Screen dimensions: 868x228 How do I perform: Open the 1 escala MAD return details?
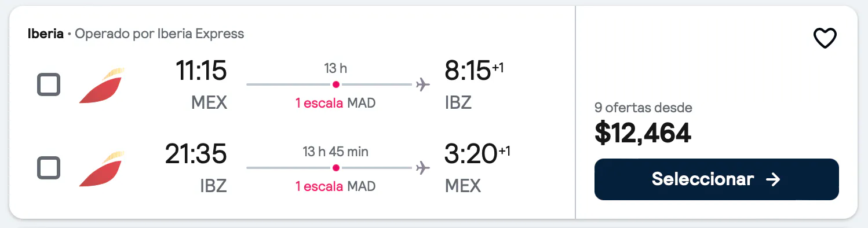click(x=335, y=187)
